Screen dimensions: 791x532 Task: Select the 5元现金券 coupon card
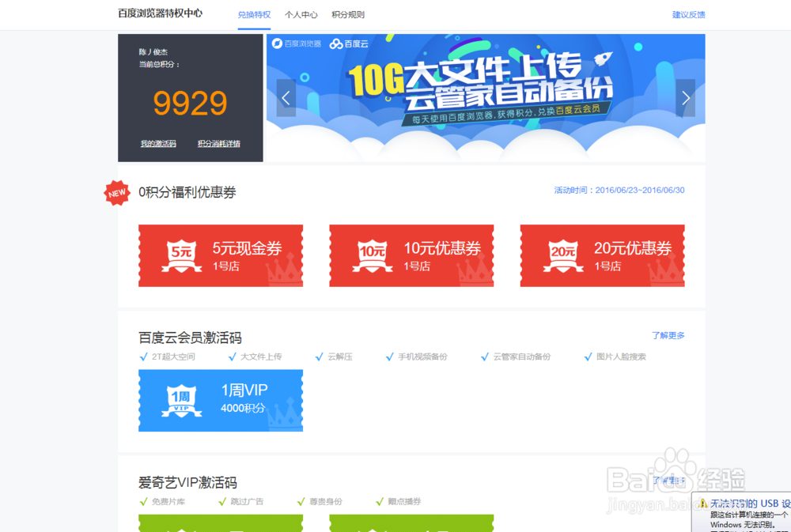point(221,255)
